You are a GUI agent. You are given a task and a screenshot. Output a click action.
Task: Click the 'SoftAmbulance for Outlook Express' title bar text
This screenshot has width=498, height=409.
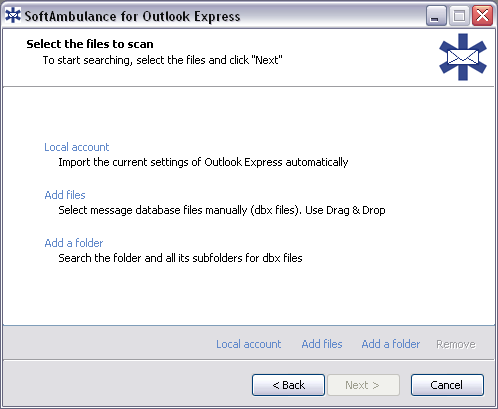[x=132, y=16]
